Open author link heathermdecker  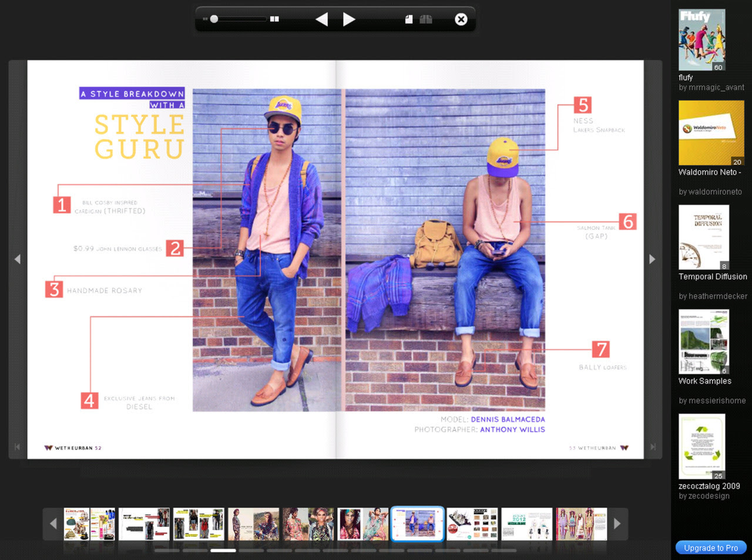(x=713, y=296)
